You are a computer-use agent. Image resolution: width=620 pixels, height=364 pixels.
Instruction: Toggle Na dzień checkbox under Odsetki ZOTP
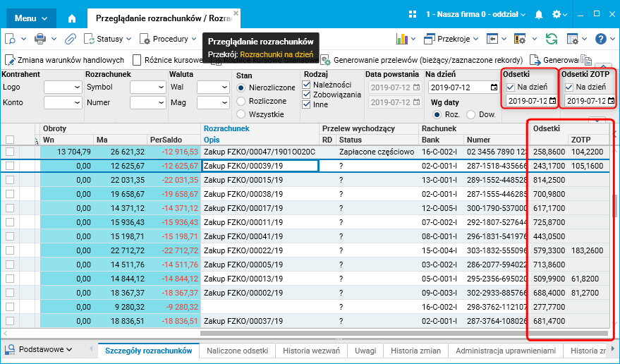pos(569,87)
